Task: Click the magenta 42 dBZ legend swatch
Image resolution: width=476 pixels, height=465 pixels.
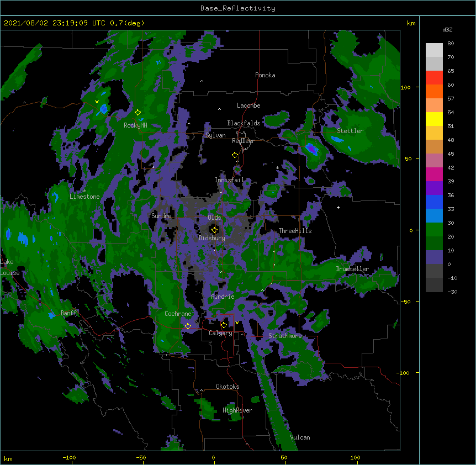Action: [x=434, y=174]
